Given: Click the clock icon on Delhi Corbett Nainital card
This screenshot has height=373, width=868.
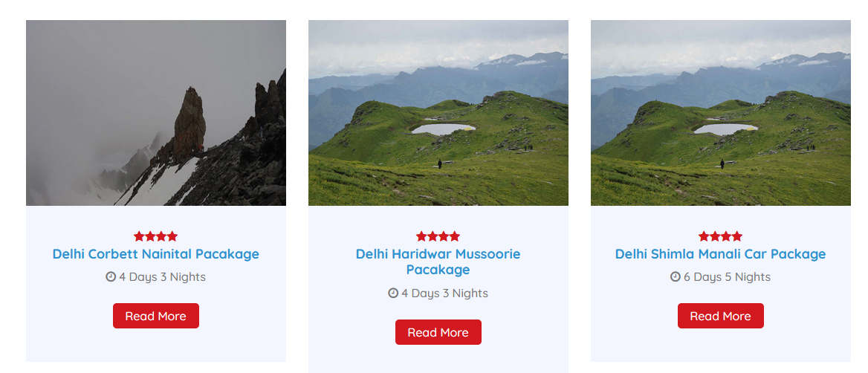Looking at the screenshot, I should pos(111,277).
